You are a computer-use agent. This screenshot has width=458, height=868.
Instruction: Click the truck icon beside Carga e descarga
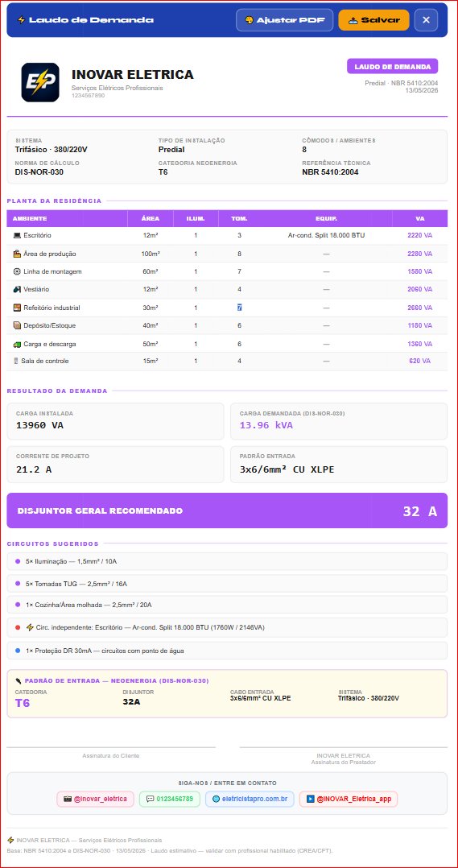pyautogui.click(x=17, y=344)
